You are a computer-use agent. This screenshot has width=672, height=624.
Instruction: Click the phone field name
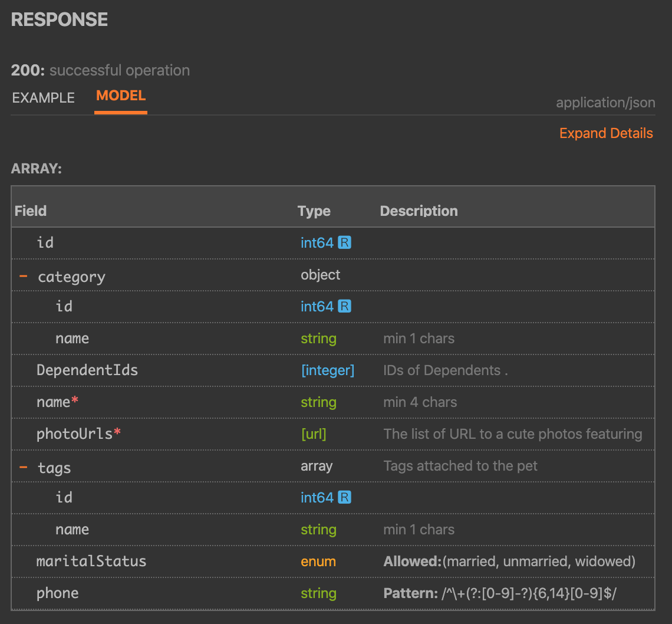[57, 593]
